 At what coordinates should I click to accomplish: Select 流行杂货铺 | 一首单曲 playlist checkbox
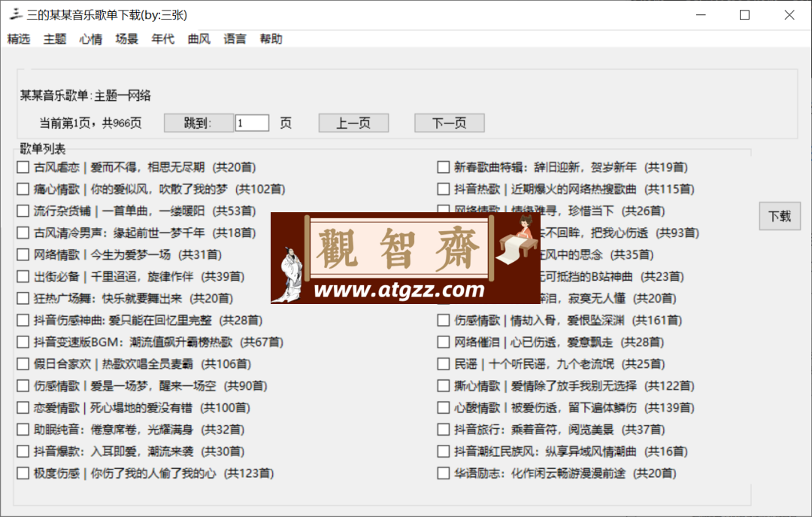point(23,211)
